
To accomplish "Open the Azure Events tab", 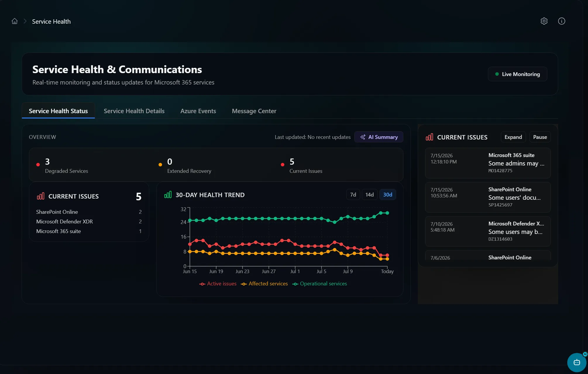I will 198,111.
